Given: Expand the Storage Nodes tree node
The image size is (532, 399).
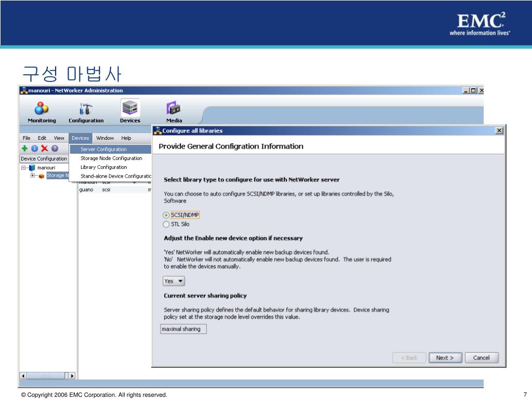Looking at the screenshot, I should coord(33,176).
